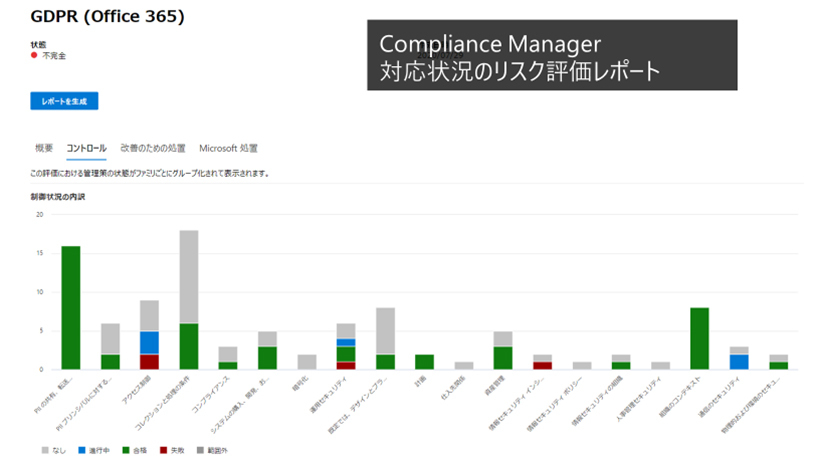This screenshot has width=820, height=461.
Task: Select the green segment of 資産管理 bar
Action: (x=503, y=358)
